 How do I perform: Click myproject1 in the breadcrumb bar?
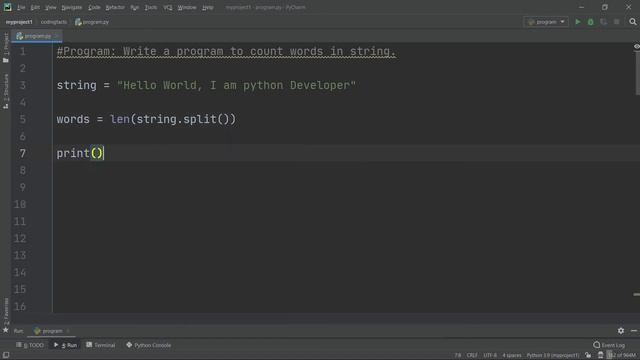[19, 22]
